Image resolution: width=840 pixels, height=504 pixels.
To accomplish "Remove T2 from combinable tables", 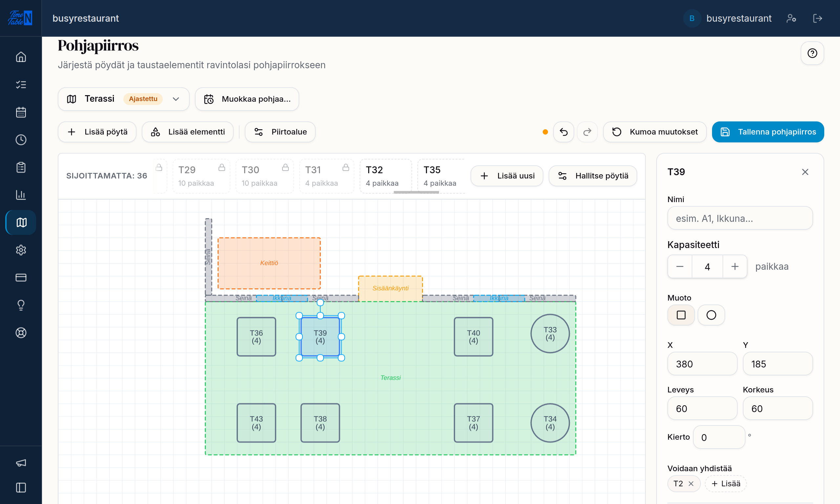I will 691,484.
